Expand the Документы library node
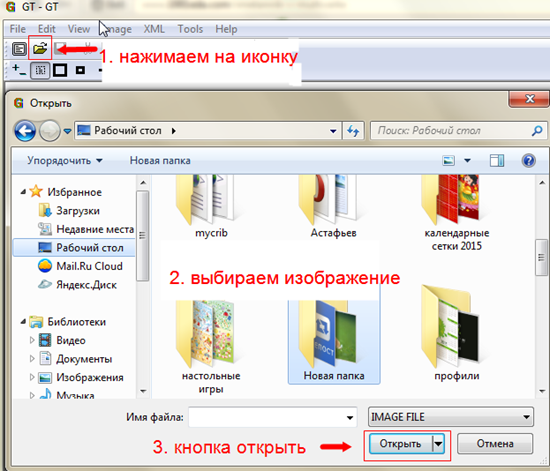 pos(32,359)
